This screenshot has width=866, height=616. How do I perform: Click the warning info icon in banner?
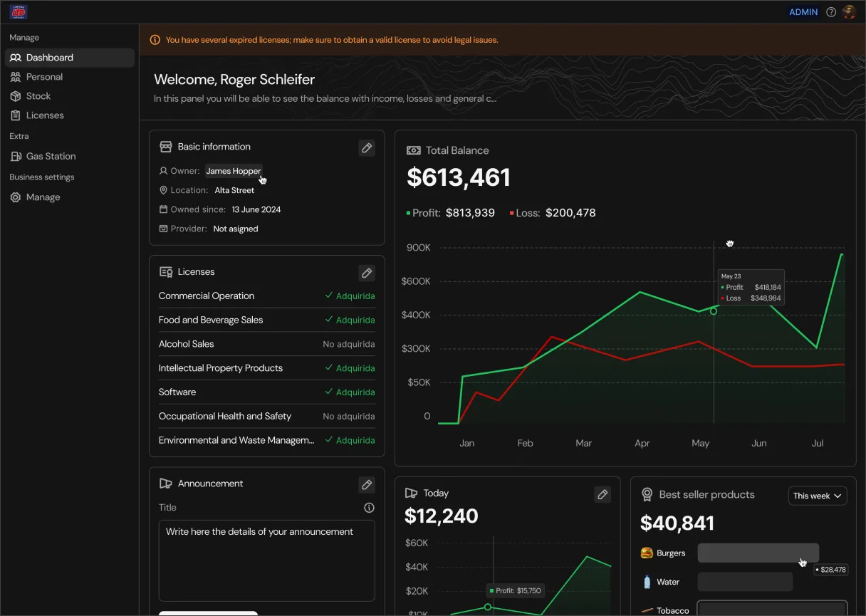pyautogui.click(x=155, y=40)
